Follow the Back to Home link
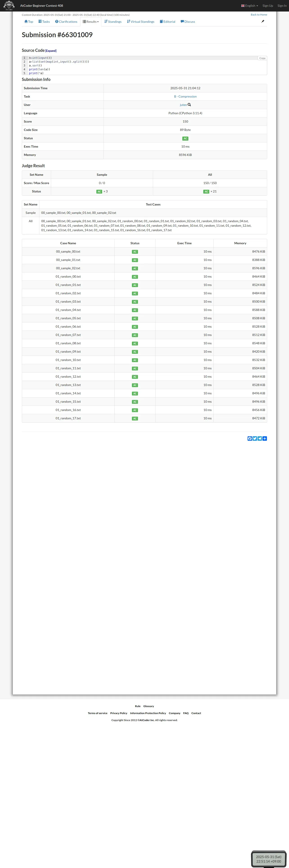 click(x=259, y=14)
